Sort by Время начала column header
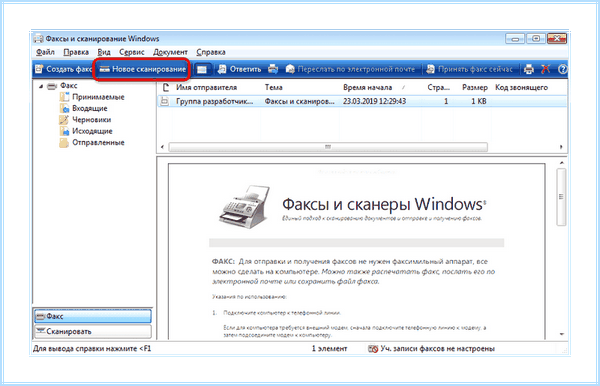The width and height of the screenshot is (600, 386). click(368, 88)
